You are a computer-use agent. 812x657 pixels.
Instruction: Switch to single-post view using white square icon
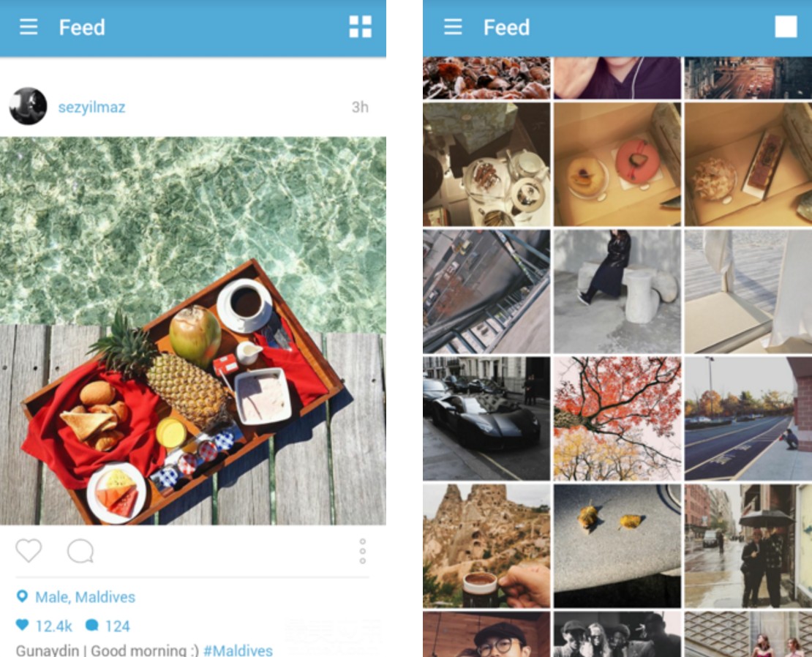click(786, 27)
